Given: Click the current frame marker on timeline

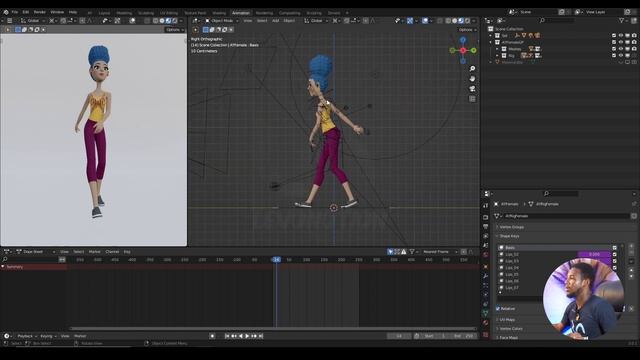Looking at the screenshot, I should pos(276,260).
